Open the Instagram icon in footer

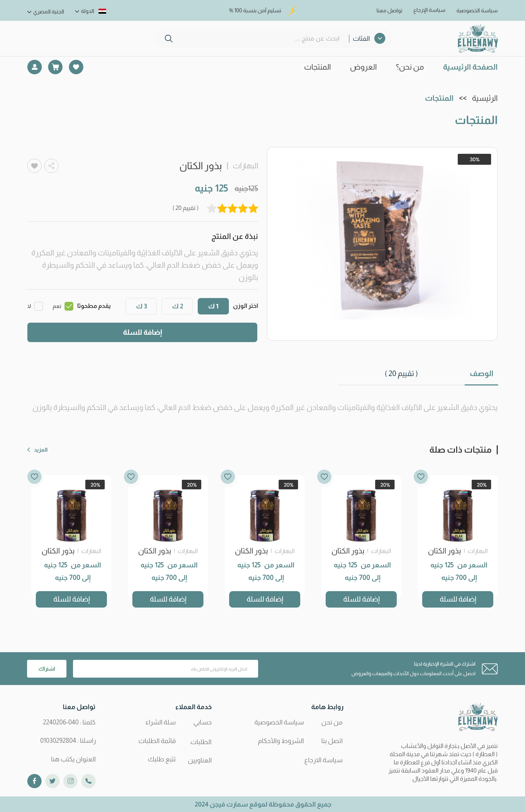71,781
